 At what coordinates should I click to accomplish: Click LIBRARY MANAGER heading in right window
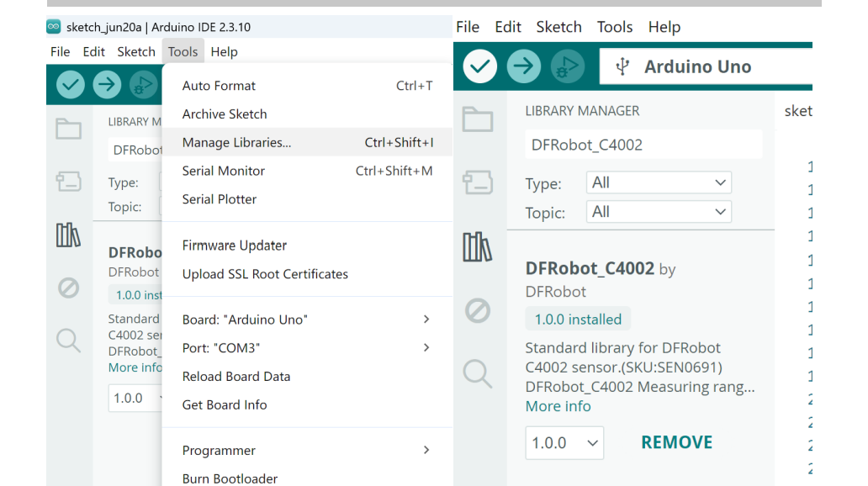click(x=582, y=111)
